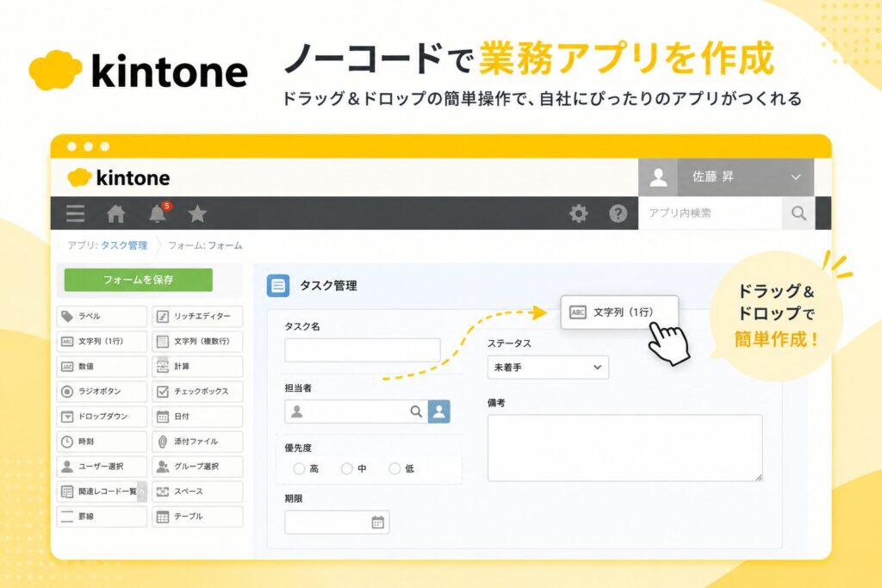Viewport: 882px width, 588px height.
Task: Select the 計算 field in palette
Action: 197,367
